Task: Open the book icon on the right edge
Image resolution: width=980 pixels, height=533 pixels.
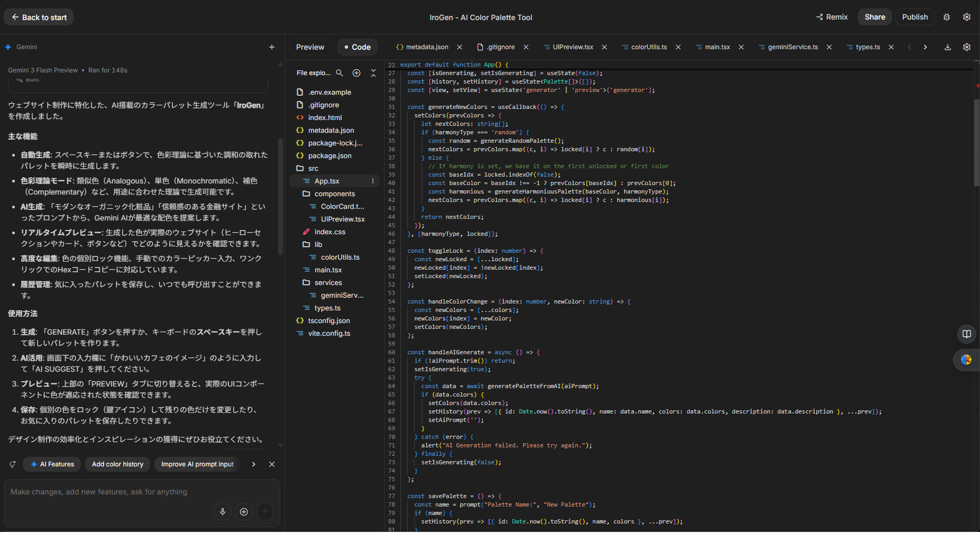Action: click(967, 334)
